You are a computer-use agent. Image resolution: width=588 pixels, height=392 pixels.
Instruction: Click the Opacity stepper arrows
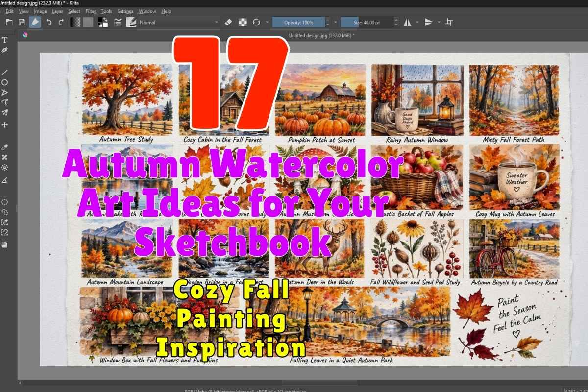[327, 22]
